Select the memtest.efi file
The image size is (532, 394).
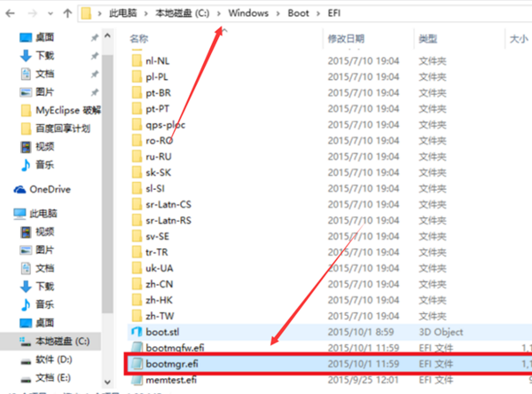(328, 380)
